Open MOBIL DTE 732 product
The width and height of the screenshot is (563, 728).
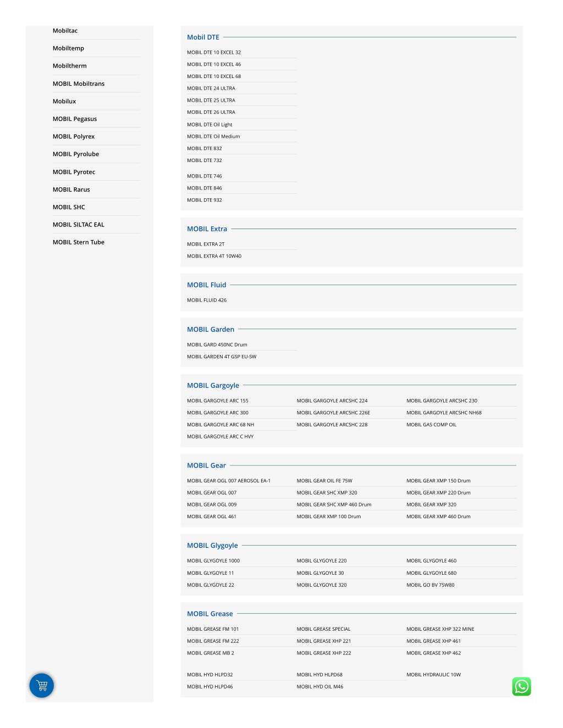pos(205,160)
